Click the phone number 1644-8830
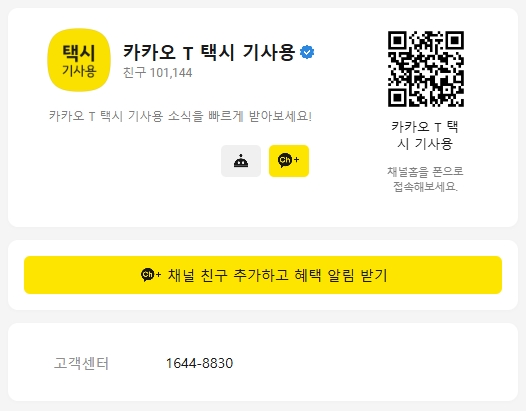 click(200, 363)
